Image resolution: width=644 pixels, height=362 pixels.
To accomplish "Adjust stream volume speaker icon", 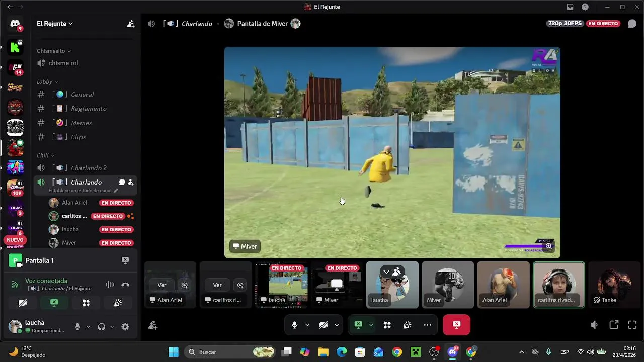I will 594,325.
